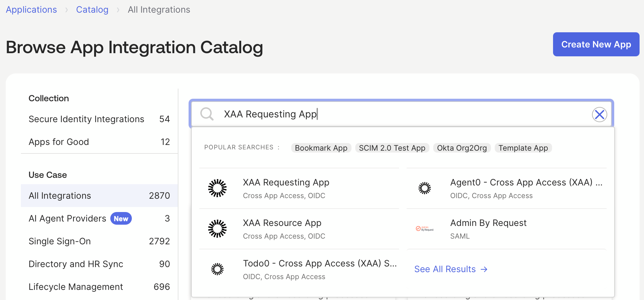
Task: Select the All Integrations use case
Action: coord(99,196)
